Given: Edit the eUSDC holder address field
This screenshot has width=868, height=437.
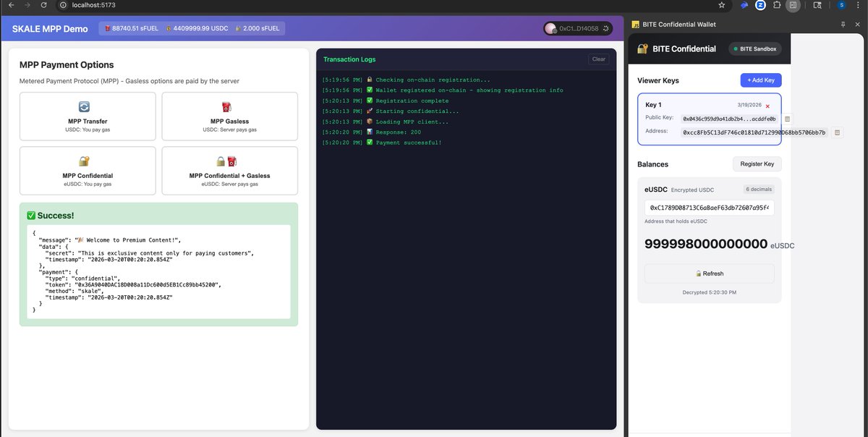Looking at the screenshot, I should pyautogui.click(x=709, y=208).
